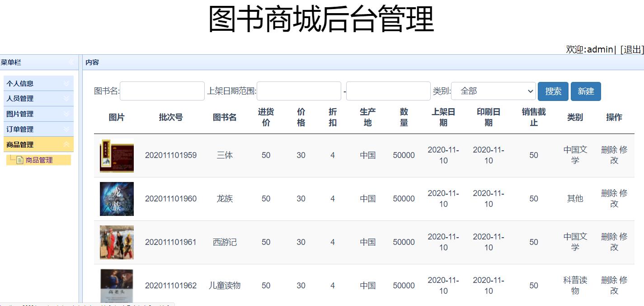Click the 退出 logout link

tap(631, 49)
